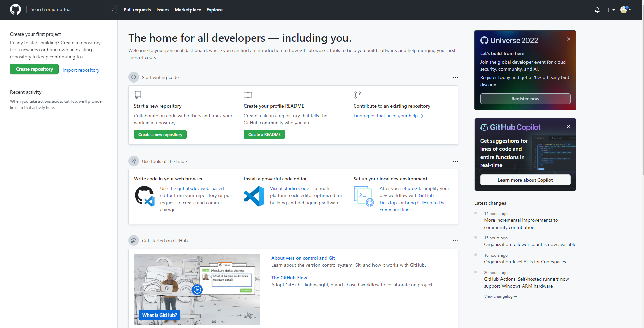Click Create a new repository button
Screen dimensions: 644x328
point(160,134)
